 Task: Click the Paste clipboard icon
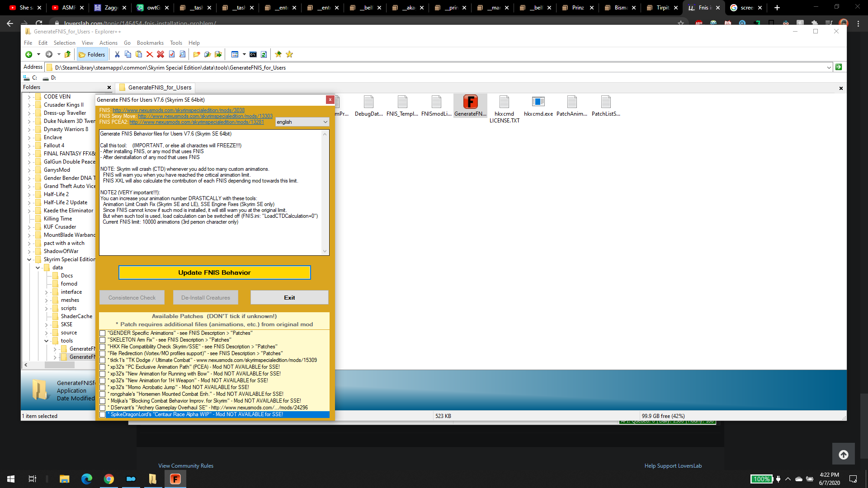tap(139, 54)
